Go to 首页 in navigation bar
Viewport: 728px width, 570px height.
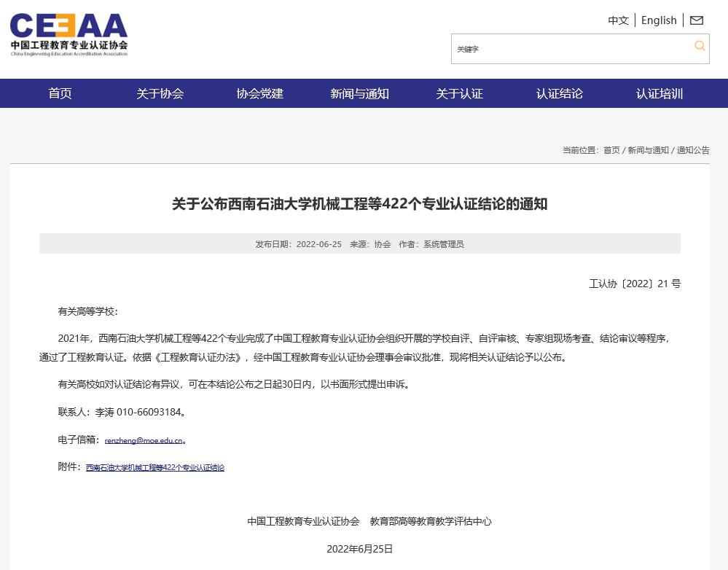click(x=60, y=93)
